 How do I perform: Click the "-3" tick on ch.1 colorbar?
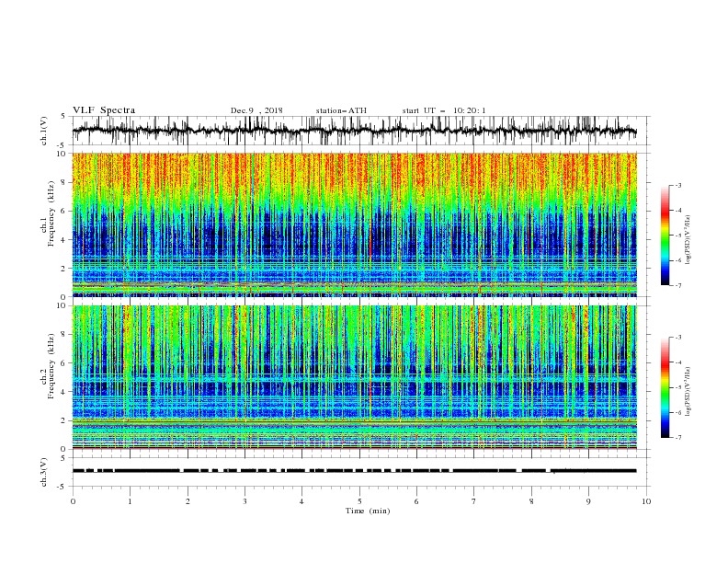click(x=677, y=185)
